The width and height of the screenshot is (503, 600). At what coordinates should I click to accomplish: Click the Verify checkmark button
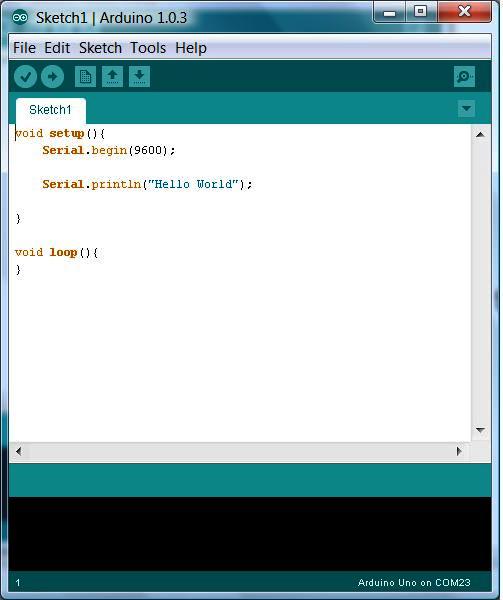coord(25,77)
